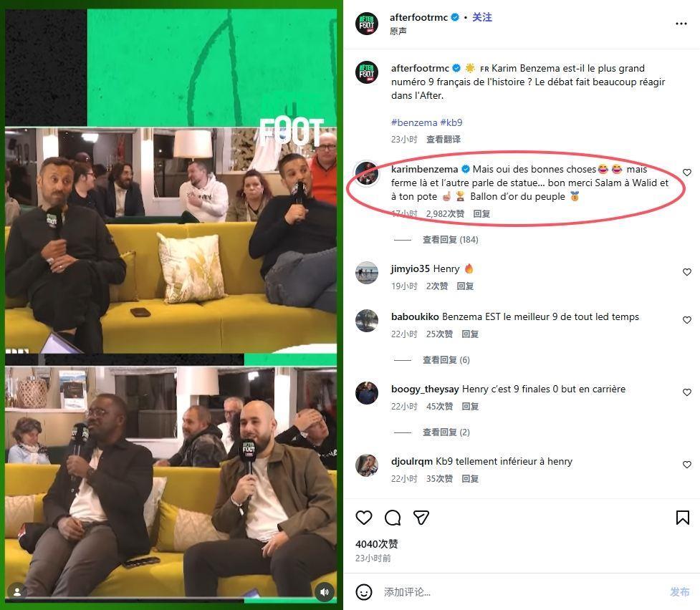Like jimyio35's Henry comment
Viewport: 700px width, 610px height.
click(x=687, y=272)
